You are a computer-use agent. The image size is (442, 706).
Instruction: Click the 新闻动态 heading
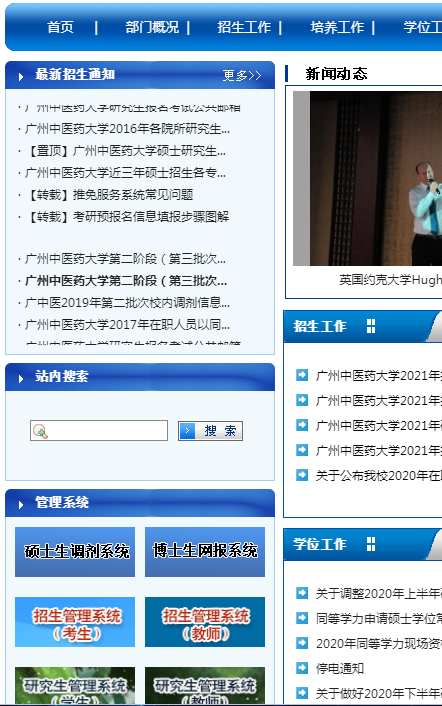(337, 74)
